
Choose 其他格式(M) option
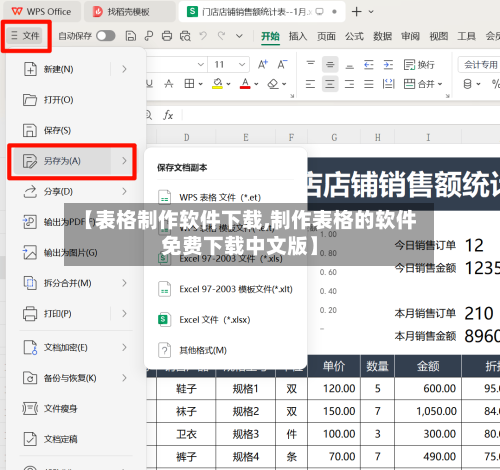click(203, 350)
